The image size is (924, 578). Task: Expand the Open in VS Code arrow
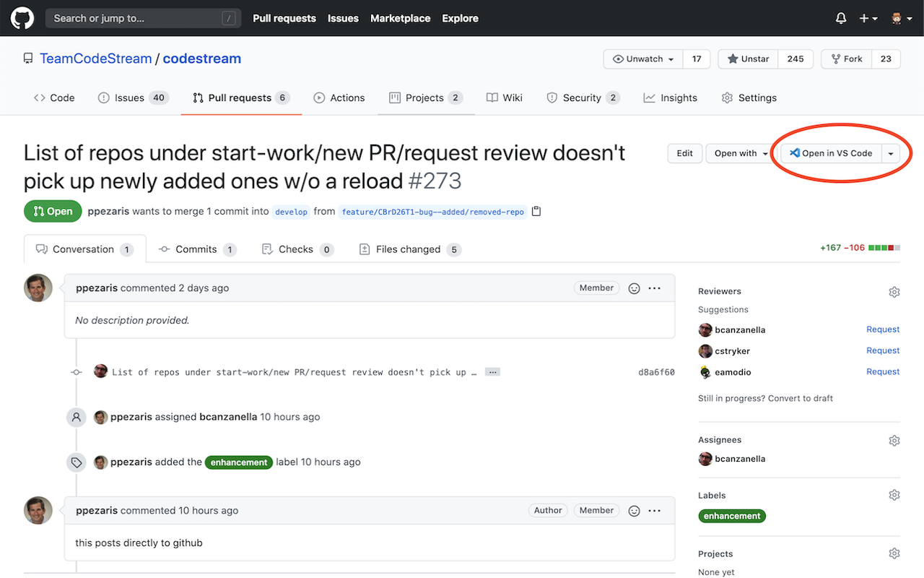pos(891,153)
